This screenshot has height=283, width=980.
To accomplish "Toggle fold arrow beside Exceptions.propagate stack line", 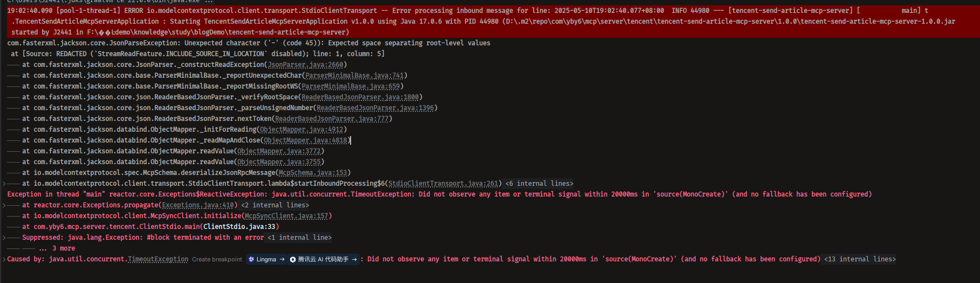I will [x=4, y=205].
